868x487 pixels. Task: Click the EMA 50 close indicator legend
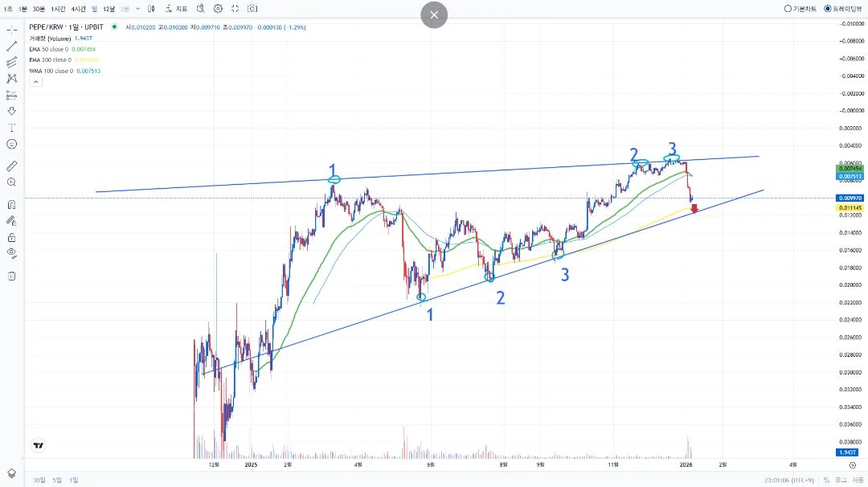coord(49,49)
